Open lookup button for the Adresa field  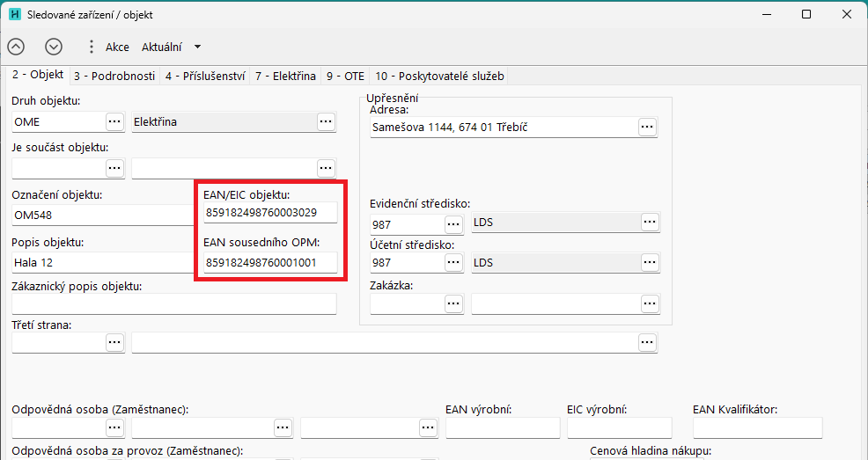[x=647, y=127]
